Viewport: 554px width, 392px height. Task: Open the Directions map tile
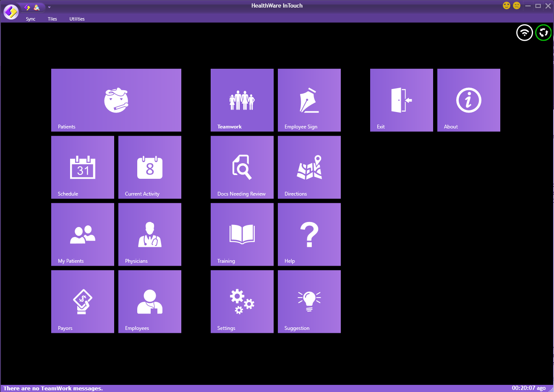309,167
